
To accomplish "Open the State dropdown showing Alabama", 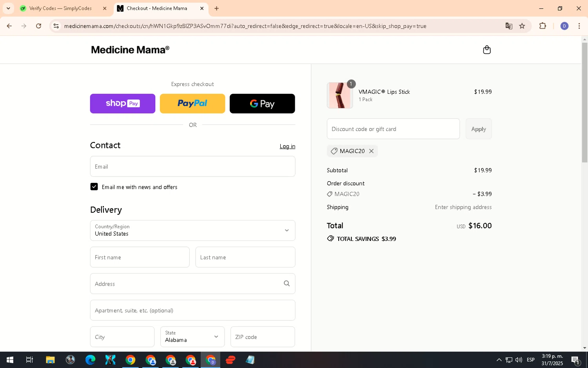I will [x=192, y=337].
